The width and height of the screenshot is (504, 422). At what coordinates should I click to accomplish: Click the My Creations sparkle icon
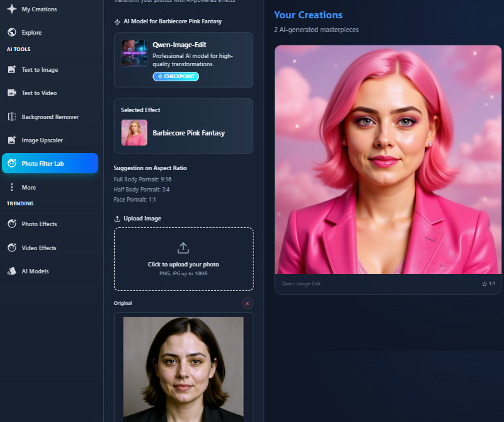point(12,9)
